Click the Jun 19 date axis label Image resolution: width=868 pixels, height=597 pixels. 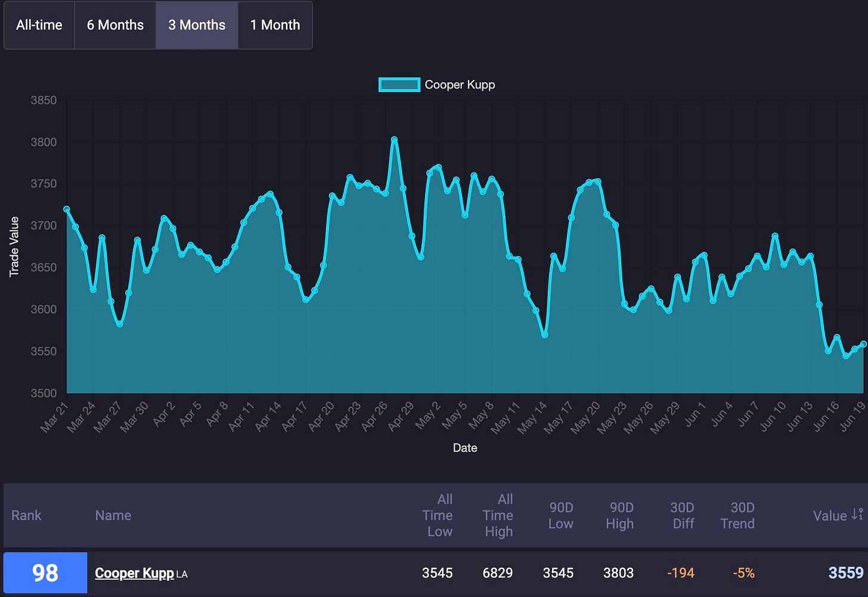point(851,416)
